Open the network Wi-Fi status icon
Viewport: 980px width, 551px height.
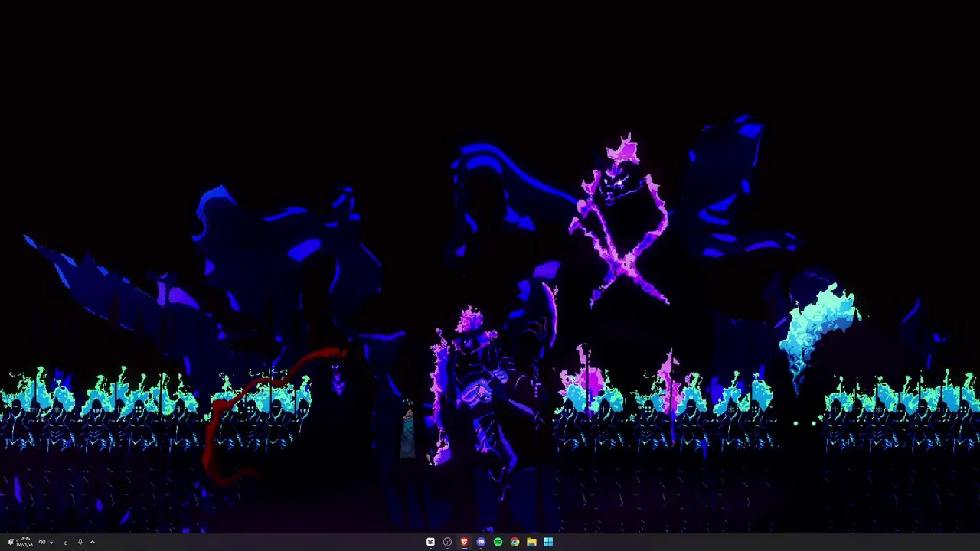[x=51, y=542]
